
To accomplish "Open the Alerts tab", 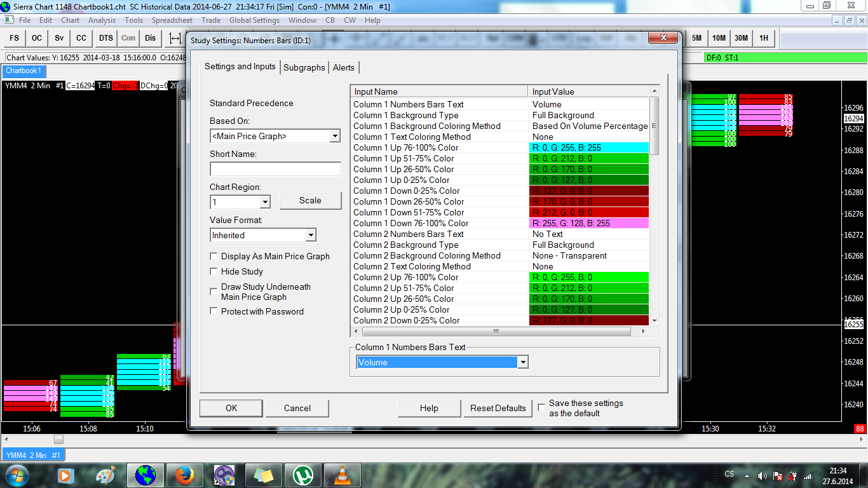I will [x=344, y=67].
